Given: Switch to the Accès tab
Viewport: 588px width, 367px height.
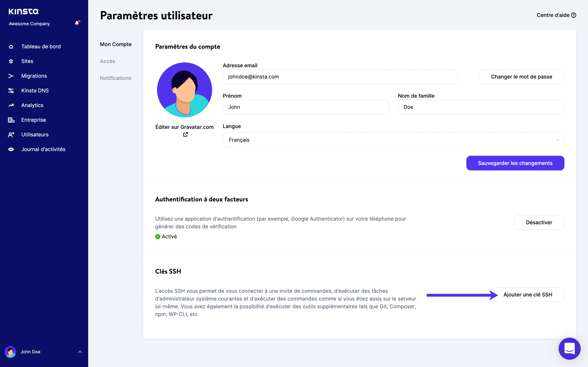Looking at the screenshot, I should click(x=107, y=61).
